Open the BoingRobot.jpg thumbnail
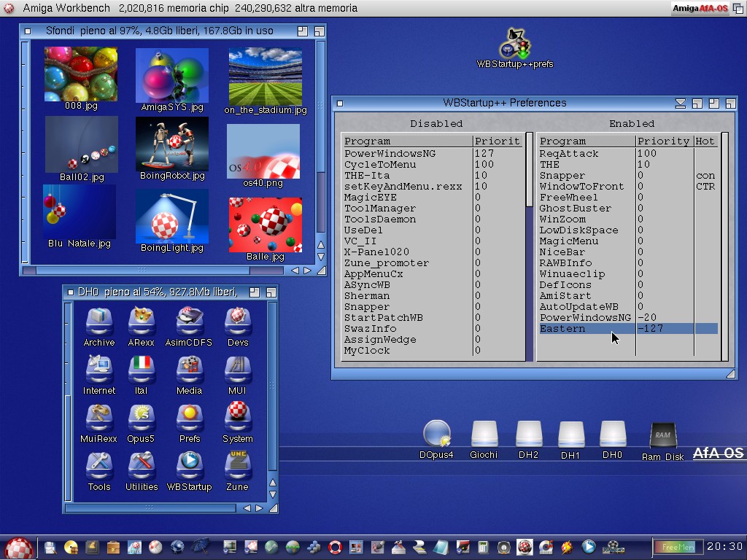Screen dimensions: 747x560 click(172, 144)
